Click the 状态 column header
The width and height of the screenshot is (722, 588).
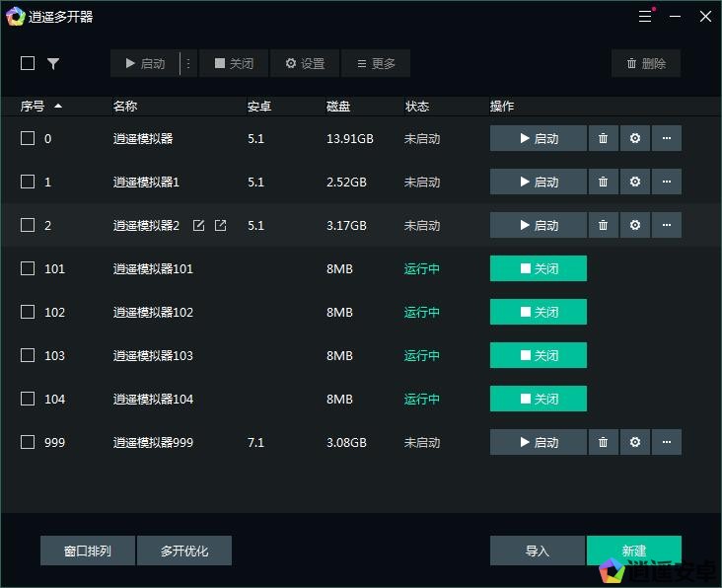pyautogui.click(x=417, y=107)
